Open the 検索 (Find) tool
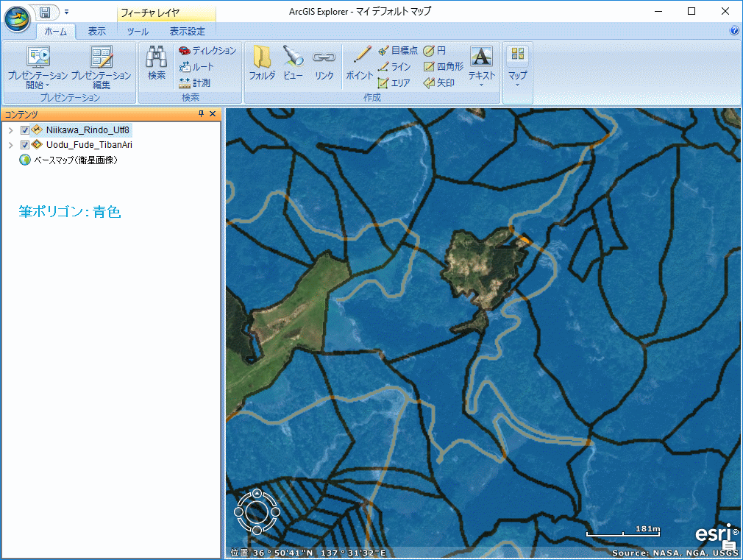 [156, 65]
